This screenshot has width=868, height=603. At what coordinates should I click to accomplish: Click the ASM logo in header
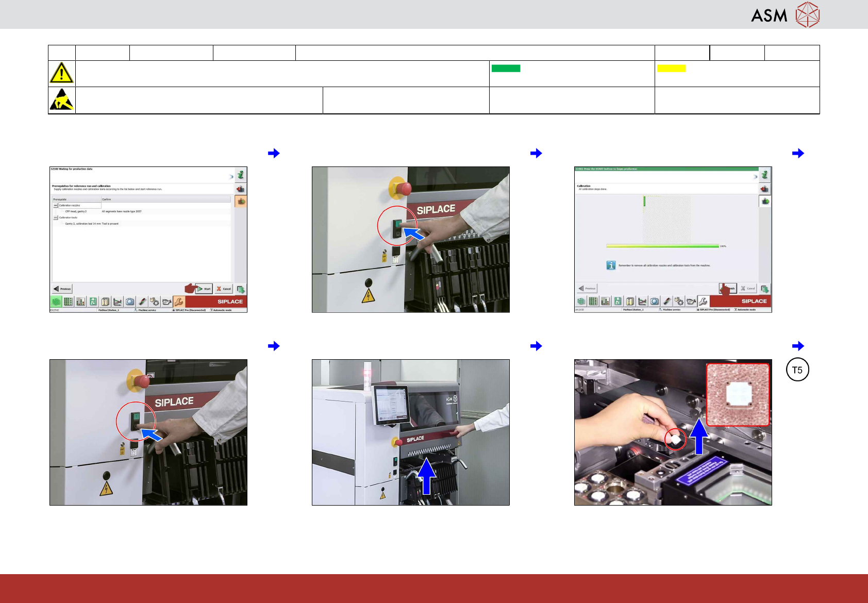[x=786, y=14]
